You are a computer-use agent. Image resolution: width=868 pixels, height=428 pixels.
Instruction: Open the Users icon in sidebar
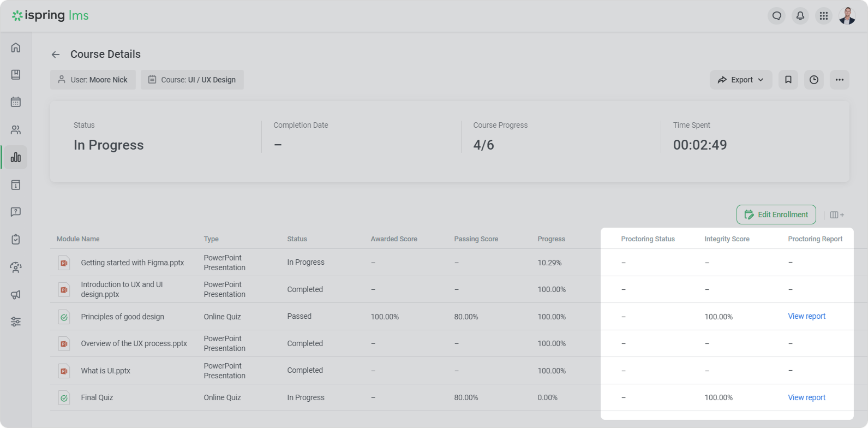coord(16,130)
